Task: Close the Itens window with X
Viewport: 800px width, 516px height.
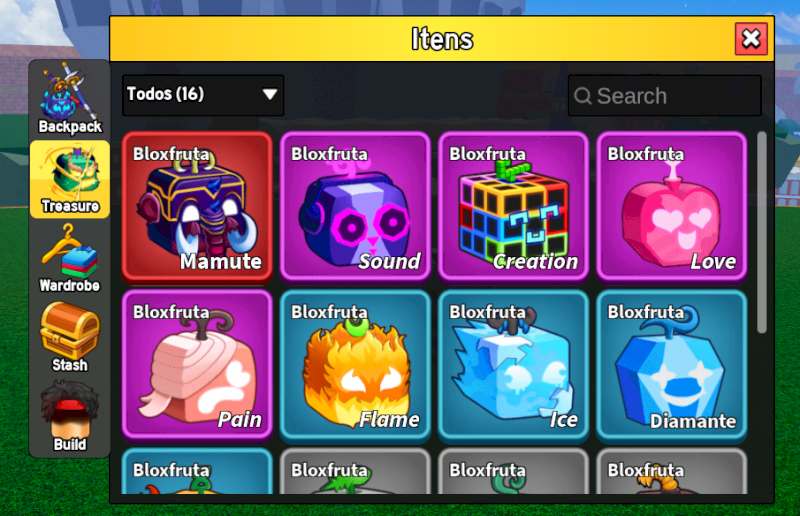Action: coord(751,39)
